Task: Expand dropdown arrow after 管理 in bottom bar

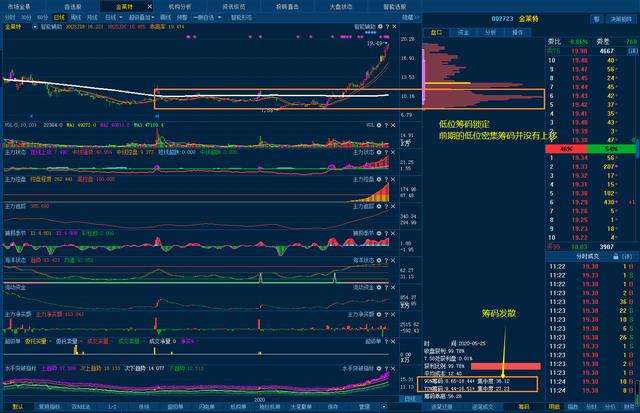Action: tap(384, 407)
